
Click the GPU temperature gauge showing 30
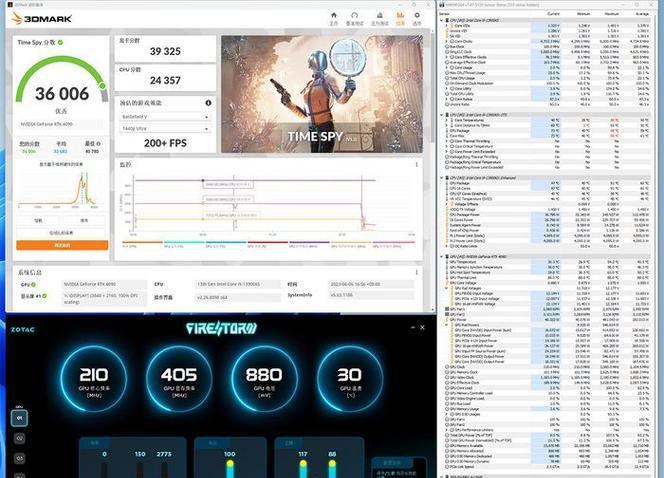pyautogui.click(x=350, y=379)
